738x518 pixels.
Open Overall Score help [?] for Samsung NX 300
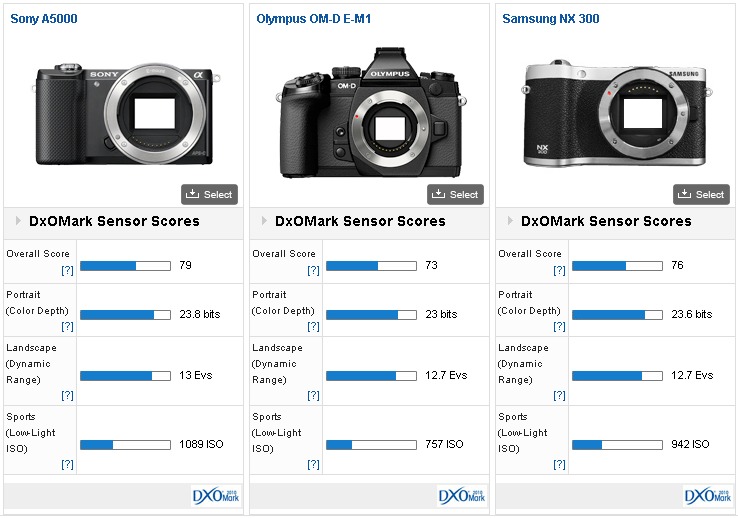tap(559, 271)
